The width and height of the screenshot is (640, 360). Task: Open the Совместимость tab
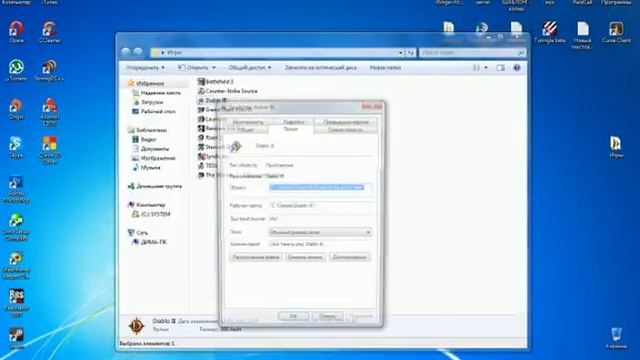(346, 129)
